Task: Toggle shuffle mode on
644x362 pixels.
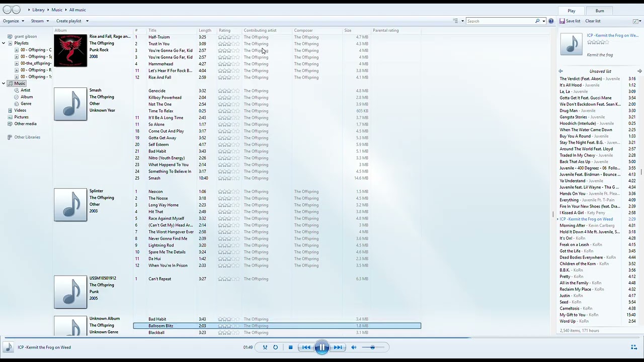Action: coord(265,347)
